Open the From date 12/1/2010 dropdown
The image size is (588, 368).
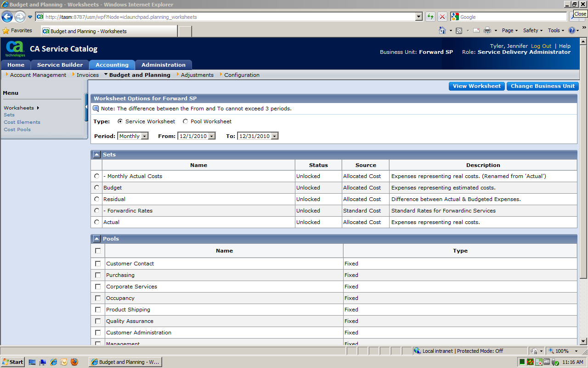coord(196,136)
